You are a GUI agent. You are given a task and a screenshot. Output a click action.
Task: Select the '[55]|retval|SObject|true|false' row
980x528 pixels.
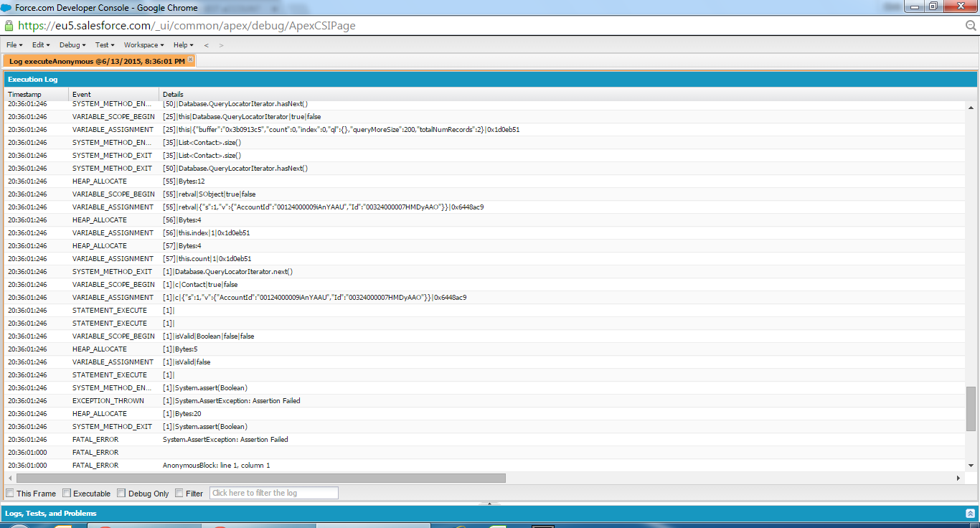point(485,194)
